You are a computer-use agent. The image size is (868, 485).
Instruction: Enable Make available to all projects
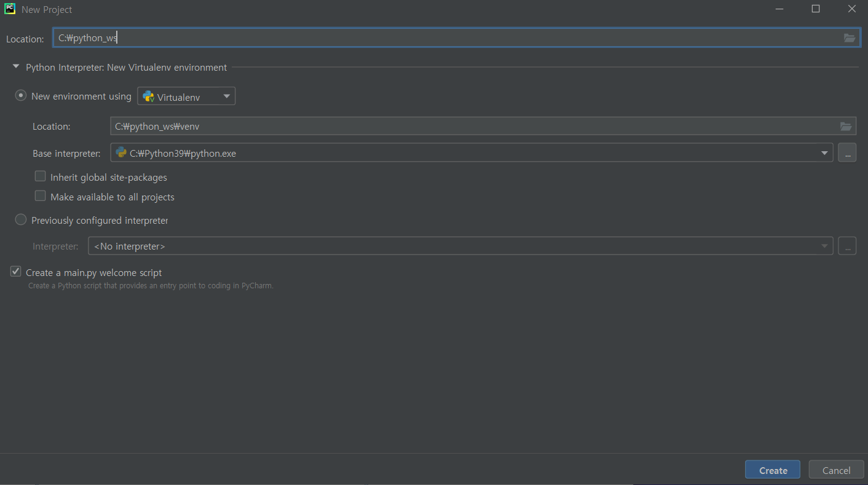click(x=41, y=196)
